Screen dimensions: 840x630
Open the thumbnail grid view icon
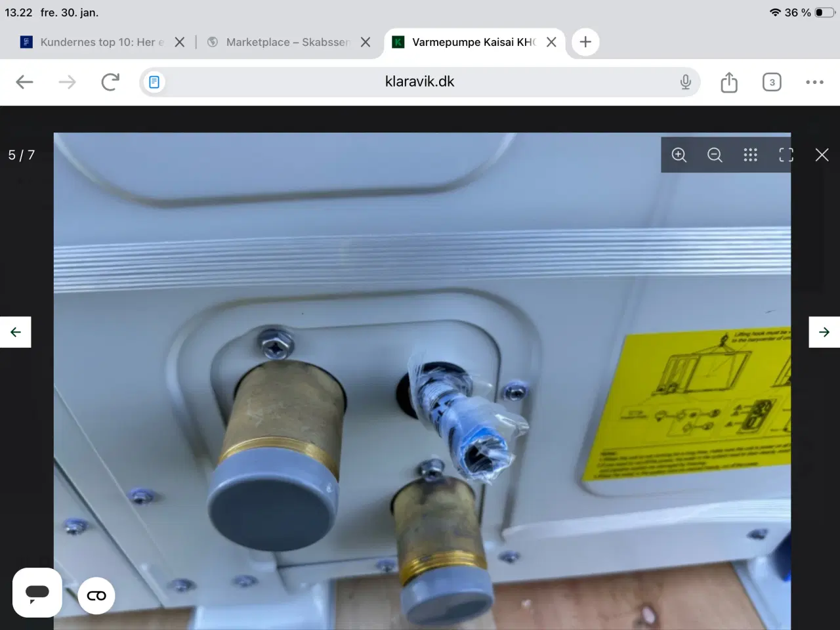tap(750, 155)
